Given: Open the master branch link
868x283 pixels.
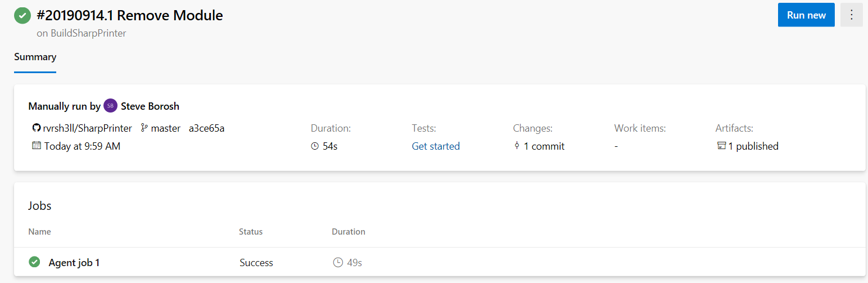Looking at the screenshot, I should coord(166,128).
